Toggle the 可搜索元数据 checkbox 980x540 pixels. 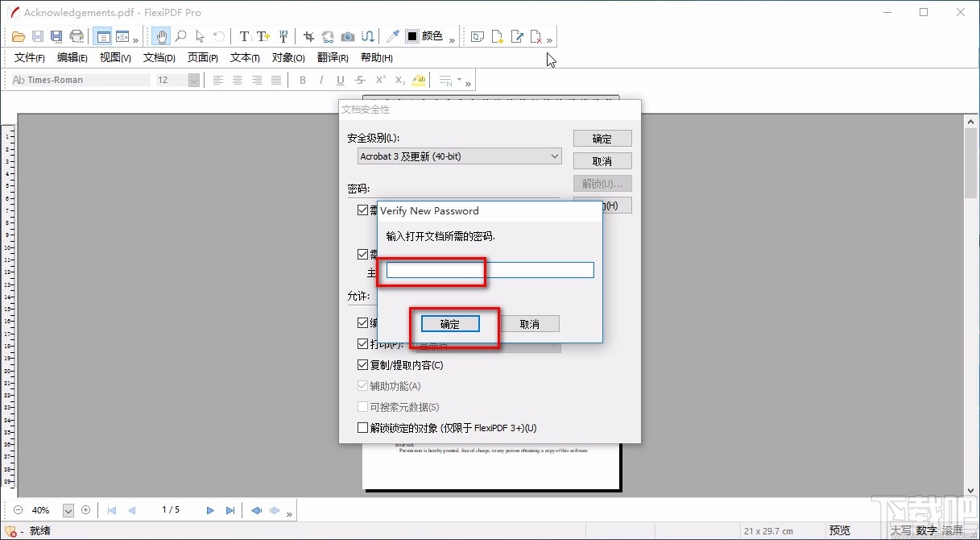362,406
